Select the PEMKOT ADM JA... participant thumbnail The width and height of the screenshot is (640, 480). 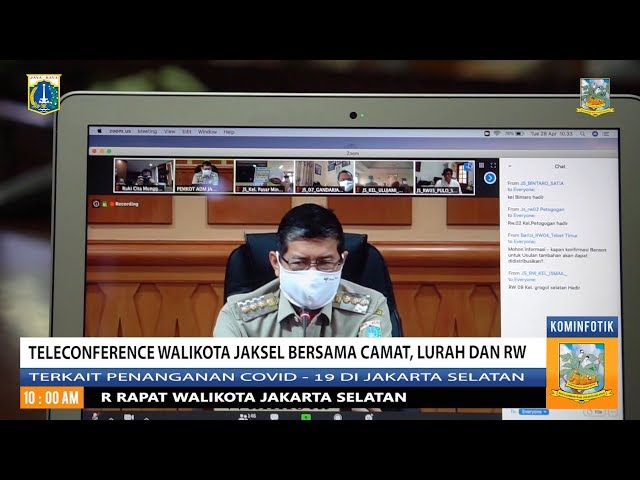[x=204, y=176]
